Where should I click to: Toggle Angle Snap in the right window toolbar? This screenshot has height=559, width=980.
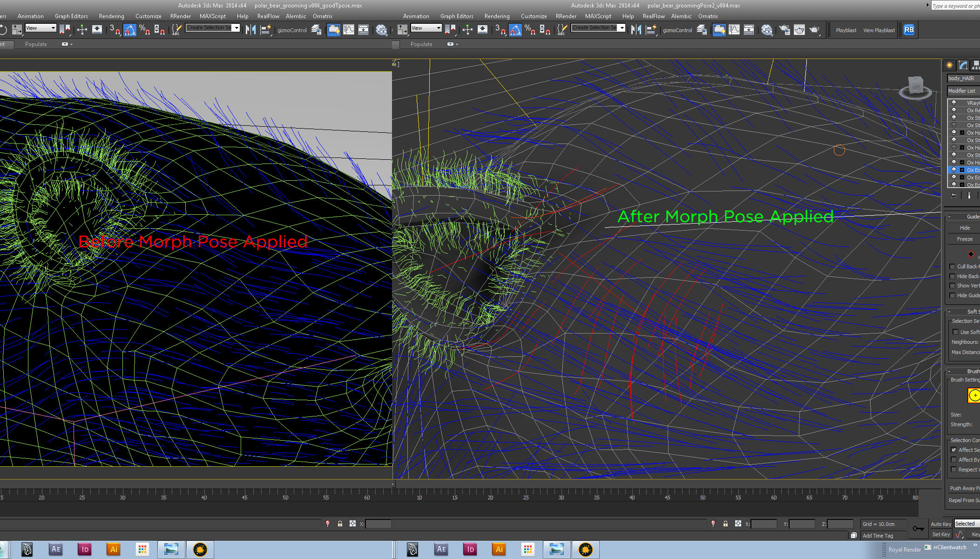(x=515, y=30)
